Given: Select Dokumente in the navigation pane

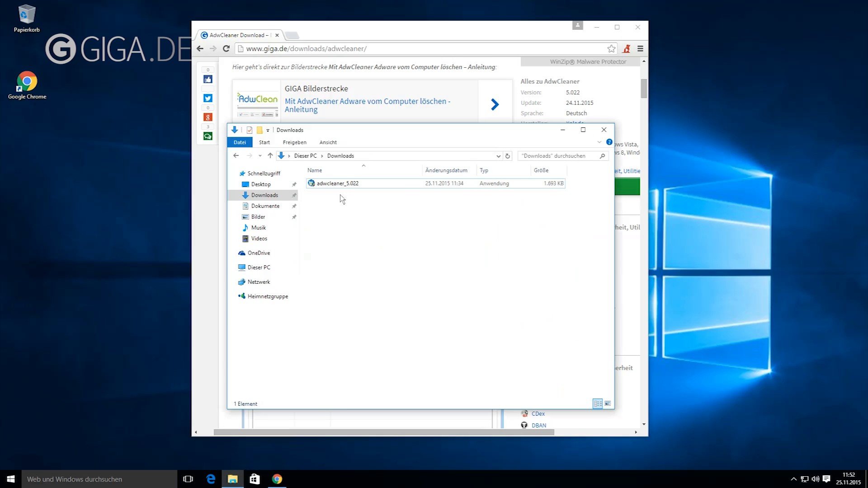Looking at the screenshot, I should 265,206.
